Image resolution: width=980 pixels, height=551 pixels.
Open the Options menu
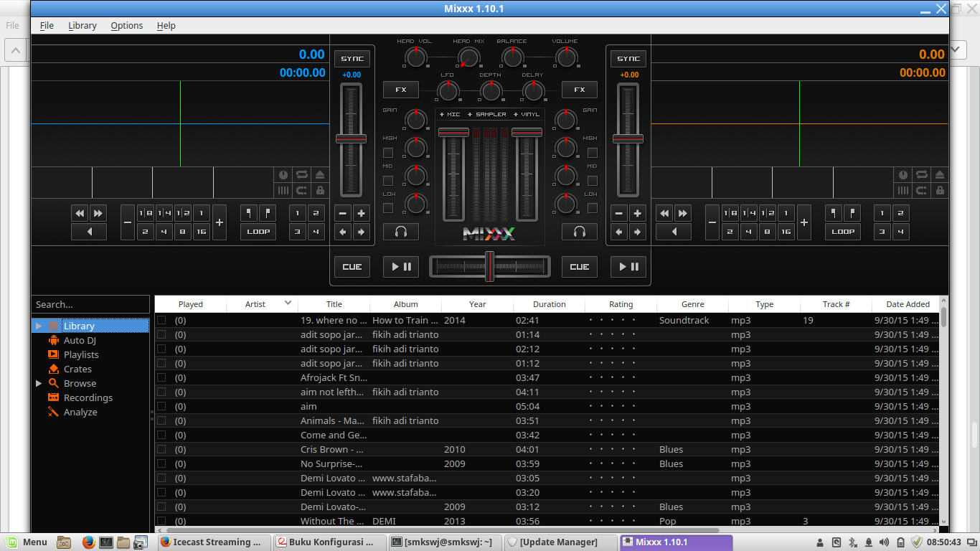pos(127,25)
